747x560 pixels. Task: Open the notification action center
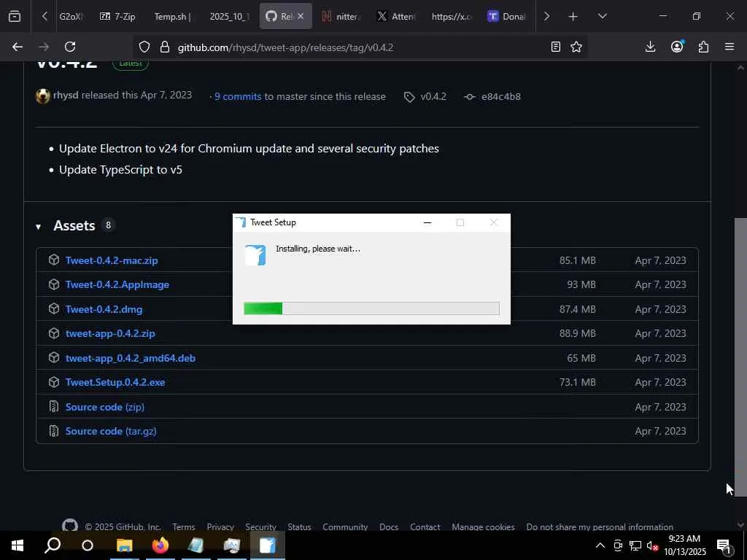pyautogui.click(x=724, y=545)
